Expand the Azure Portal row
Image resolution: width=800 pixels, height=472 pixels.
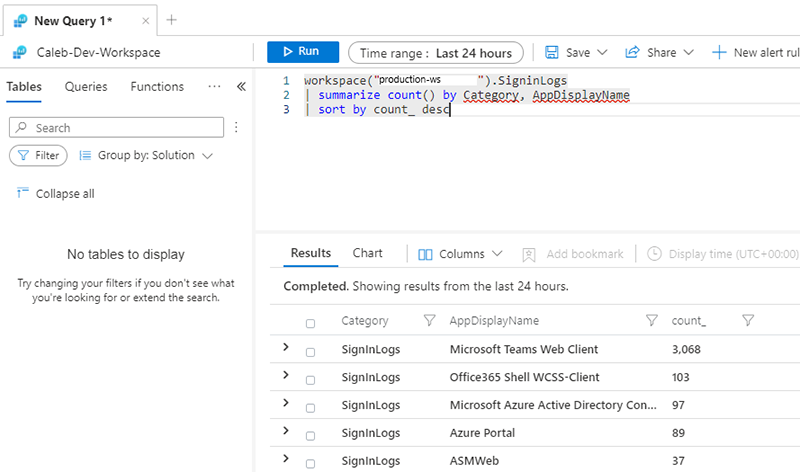286,431
